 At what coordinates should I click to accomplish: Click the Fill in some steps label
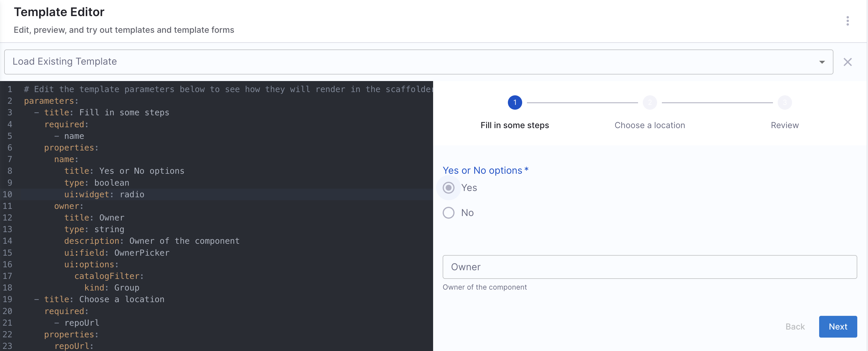tap(514, 125)
